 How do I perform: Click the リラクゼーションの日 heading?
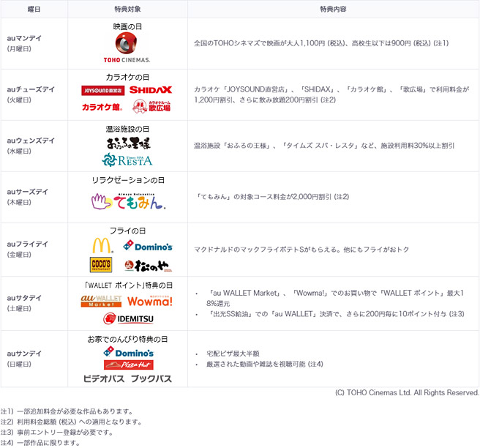[x=128, y=180]
